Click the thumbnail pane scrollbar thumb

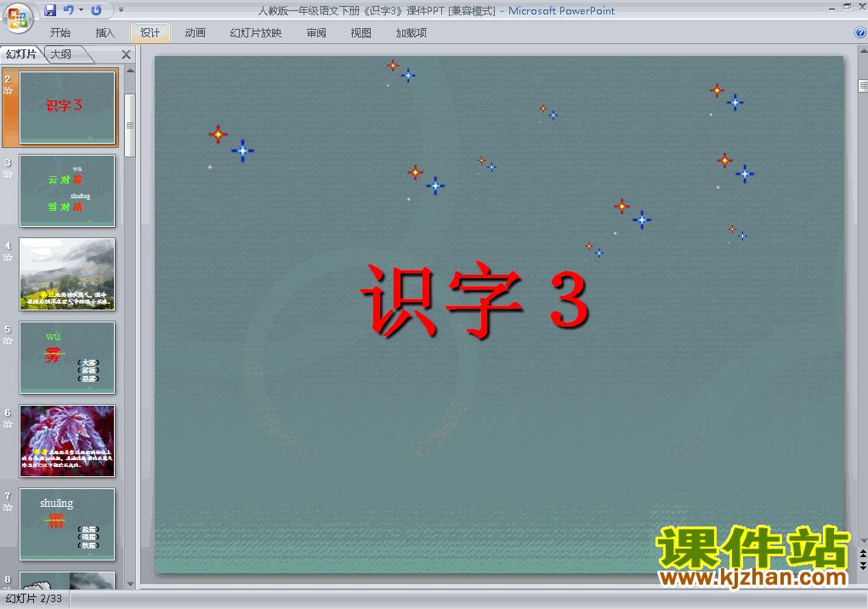pos(130,126)
